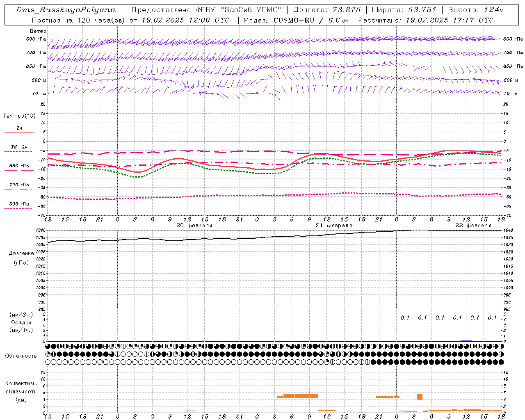Screen dimensions: 525x420
Task: Click the 850 гПа temperature legend entry
Action: [x=19, y=166]
